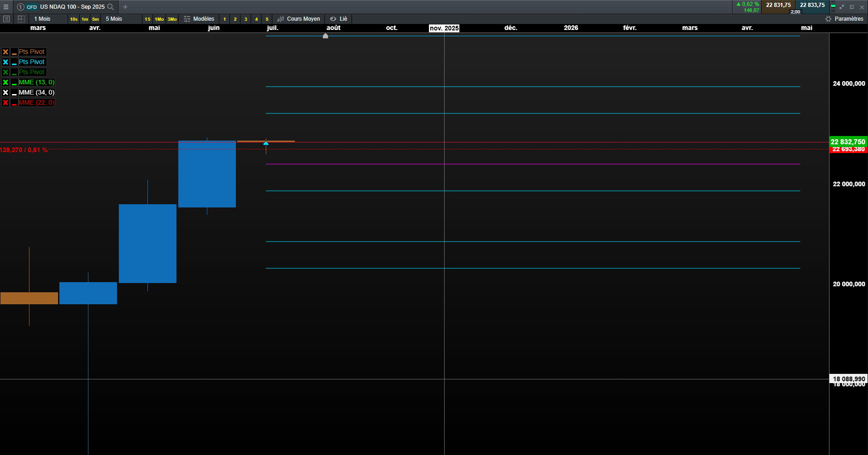Open market depth indicator next to prices
The width and height of the screenshot is (868, 455).
pos(833,7)
